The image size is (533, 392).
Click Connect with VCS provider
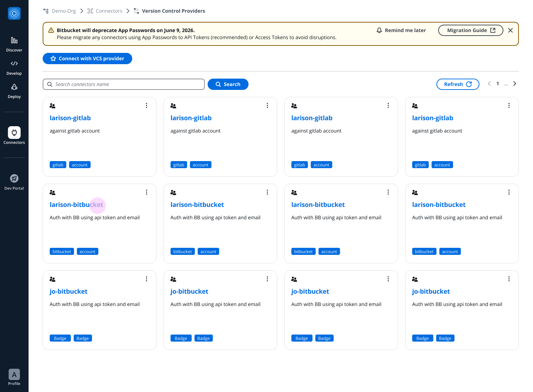coord(87,59)
